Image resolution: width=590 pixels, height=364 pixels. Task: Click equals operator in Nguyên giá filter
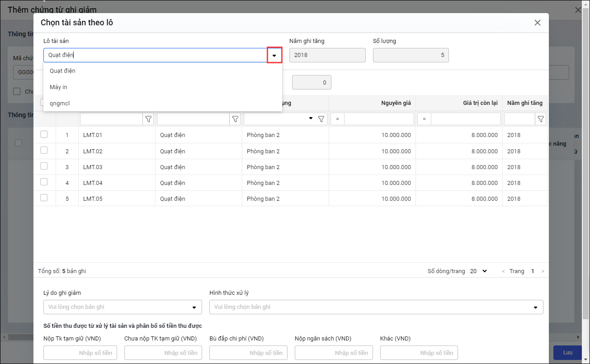[337, 119]
